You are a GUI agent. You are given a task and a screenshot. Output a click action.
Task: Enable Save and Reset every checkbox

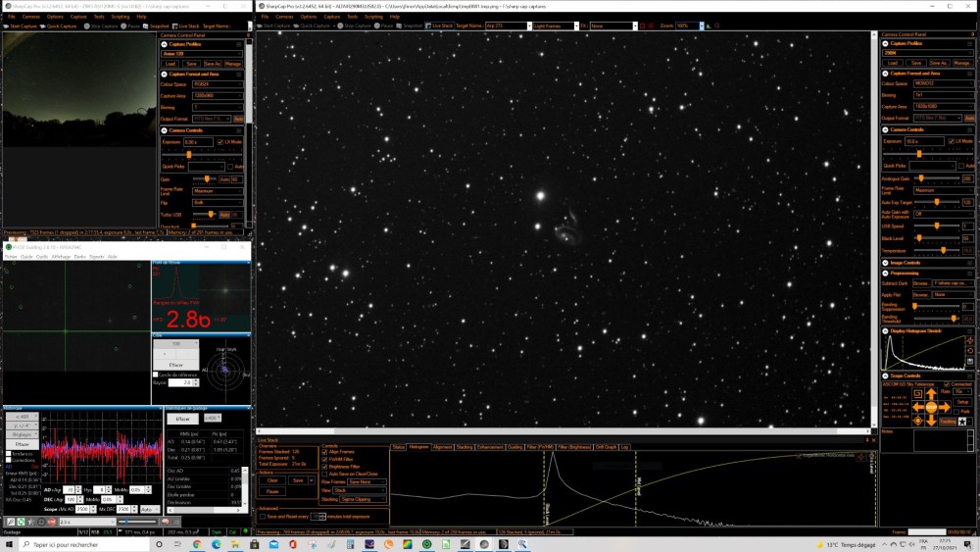[x=263, y=517]
